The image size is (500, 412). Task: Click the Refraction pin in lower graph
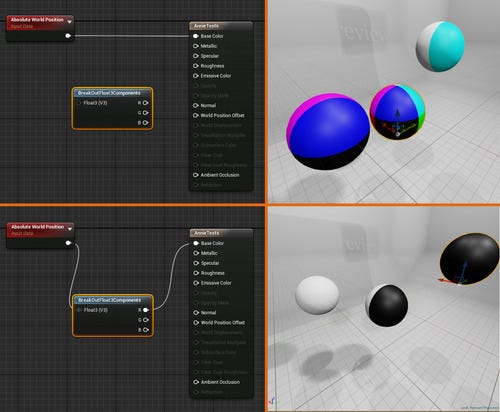coord(196,392)
